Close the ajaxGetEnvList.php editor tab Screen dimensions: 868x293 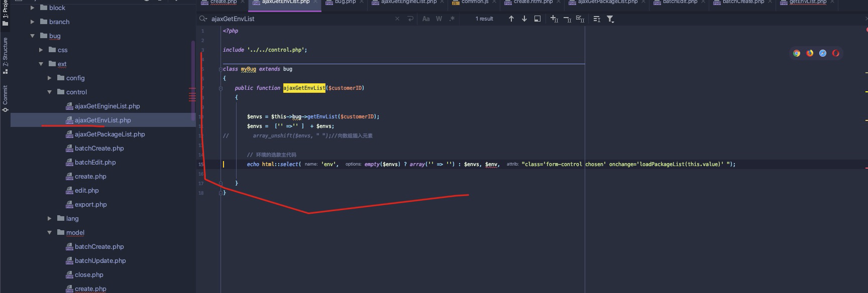(x=316, y=2)
